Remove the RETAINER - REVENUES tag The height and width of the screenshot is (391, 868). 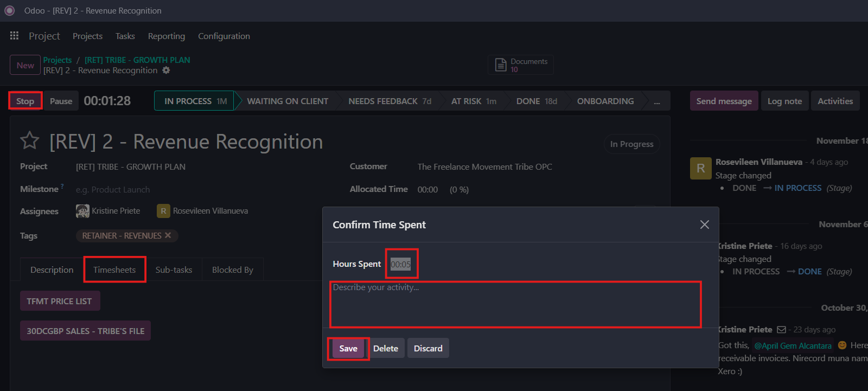[168, 235]
